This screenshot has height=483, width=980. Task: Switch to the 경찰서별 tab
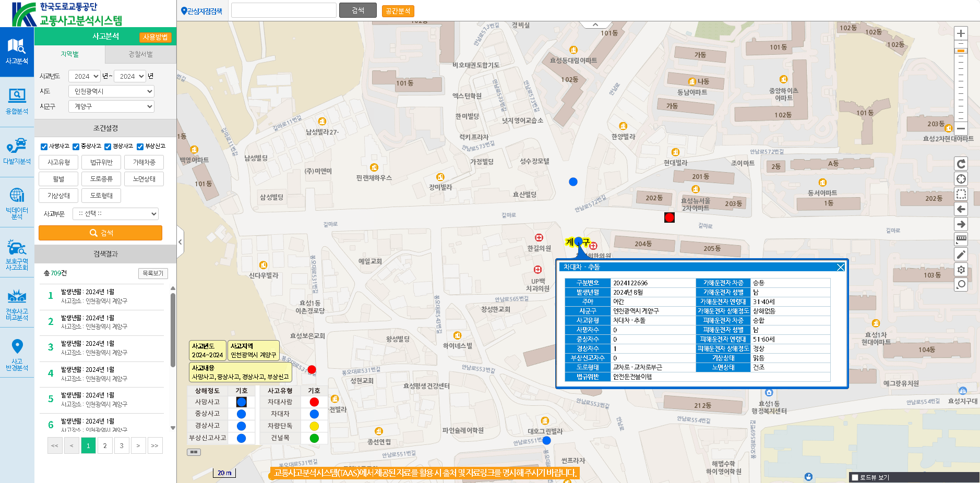click(x=140, y=54)
